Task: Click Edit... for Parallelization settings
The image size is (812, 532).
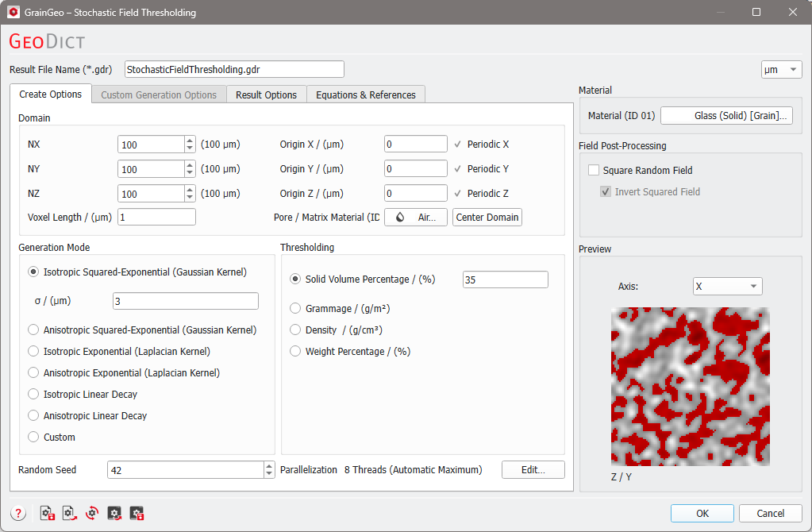Action: (x=533, y=470)
